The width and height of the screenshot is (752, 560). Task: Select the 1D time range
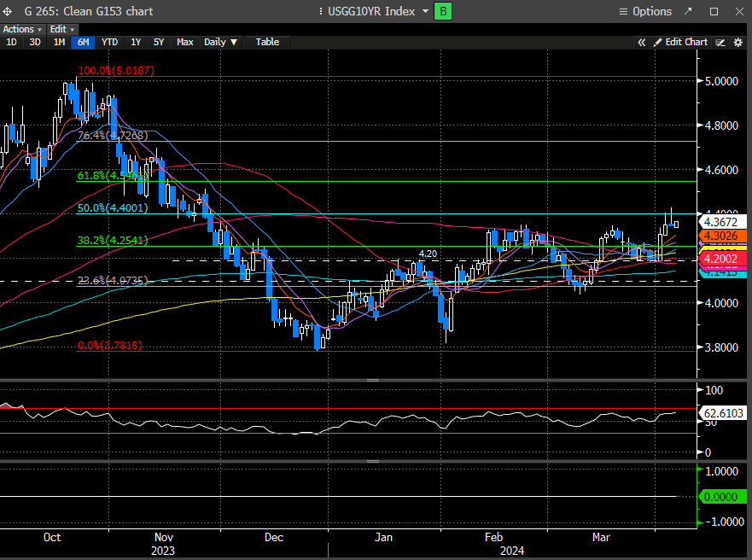[12, 42]
